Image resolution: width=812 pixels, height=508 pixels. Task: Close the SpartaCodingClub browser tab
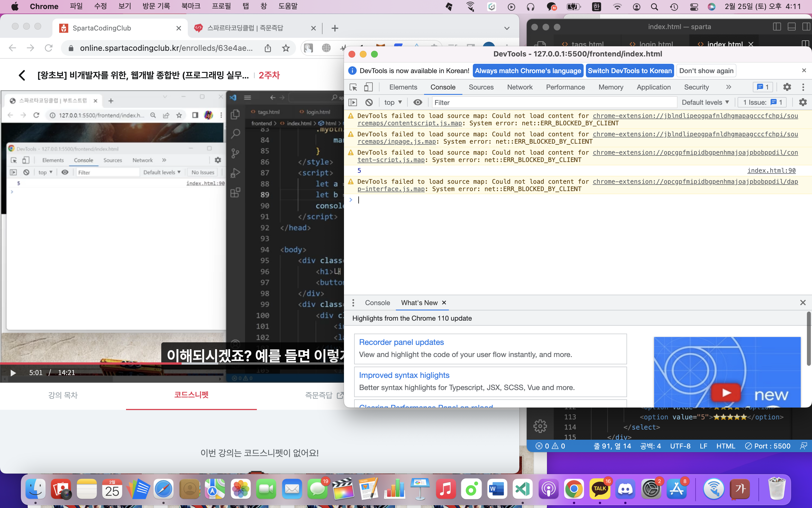click(178, 28)
